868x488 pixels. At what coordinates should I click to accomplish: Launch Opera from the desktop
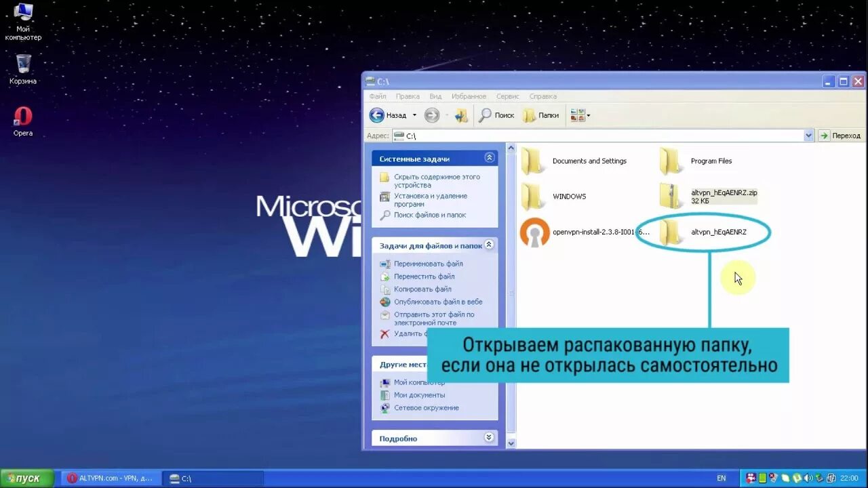click(23, 121)
